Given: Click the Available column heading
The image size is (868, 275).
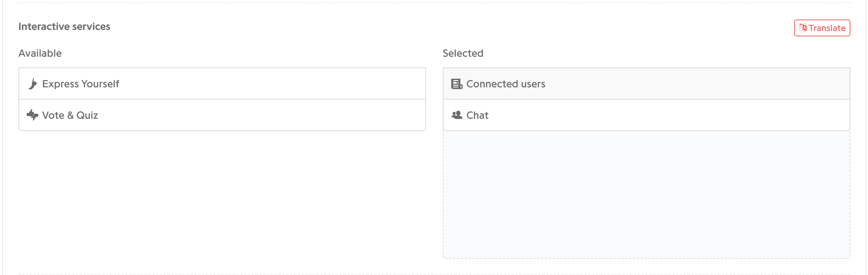Looking at the screenshot, I should 40,53.
